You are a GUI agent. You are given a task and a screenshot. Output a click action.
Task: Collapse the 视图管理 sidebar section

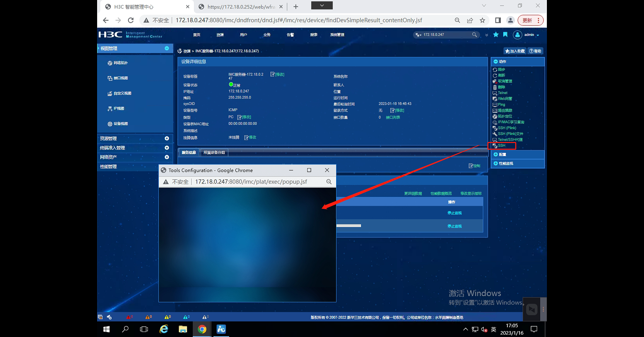click(x=167, y=48)
